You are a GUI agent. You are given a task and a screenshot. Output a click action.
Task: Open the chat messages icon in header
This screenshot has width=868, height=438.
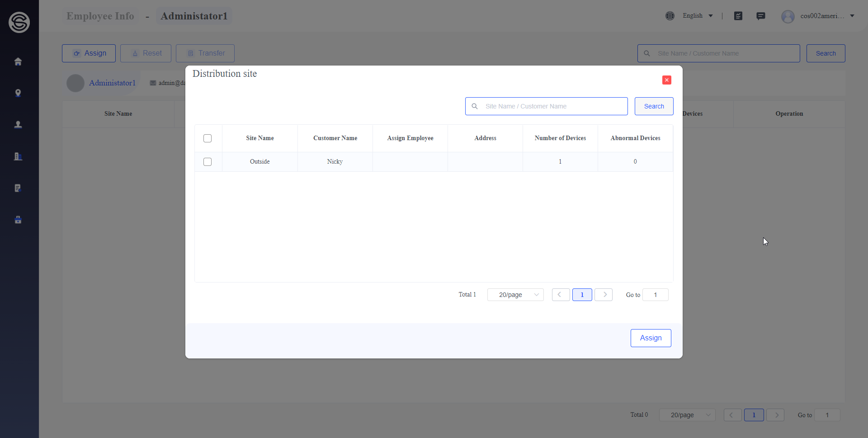click(761, 16)
